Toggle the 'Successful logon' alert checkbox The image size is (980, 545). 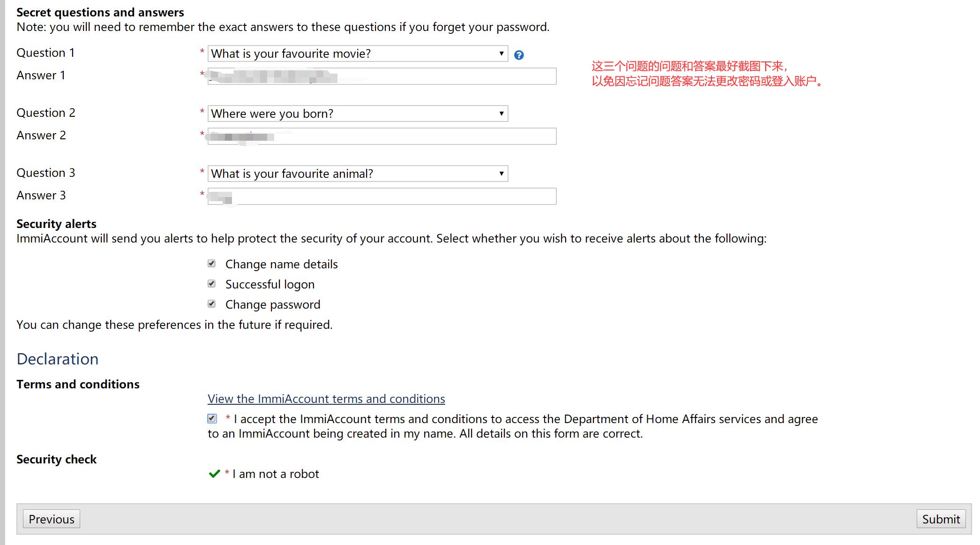pos(212,284)
